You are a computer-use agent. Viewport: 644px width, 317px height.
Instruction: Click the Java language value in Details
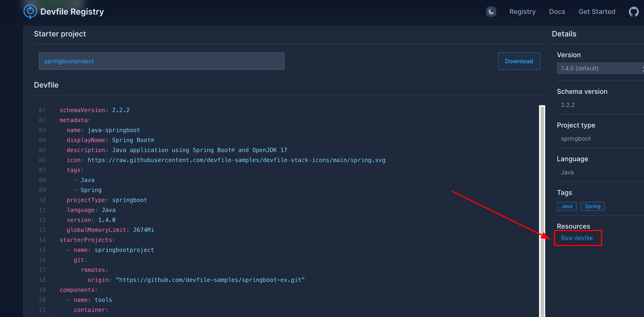tap(567, 172)
